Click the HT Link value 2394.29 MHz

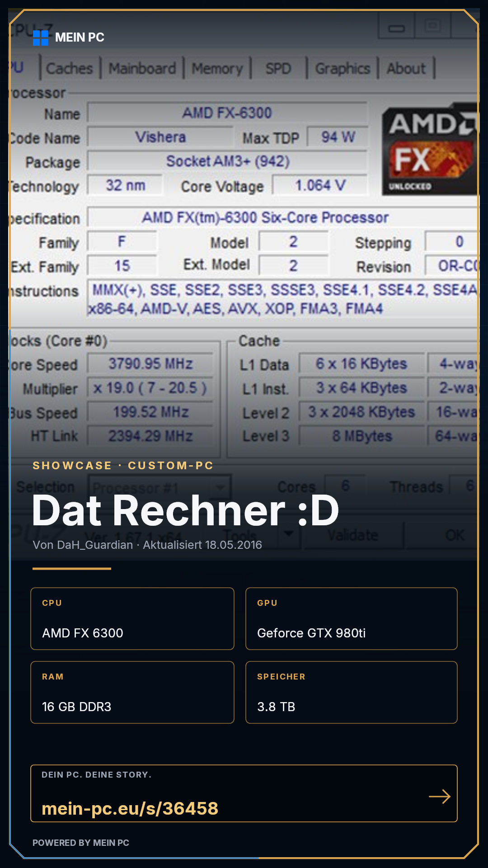150,436
